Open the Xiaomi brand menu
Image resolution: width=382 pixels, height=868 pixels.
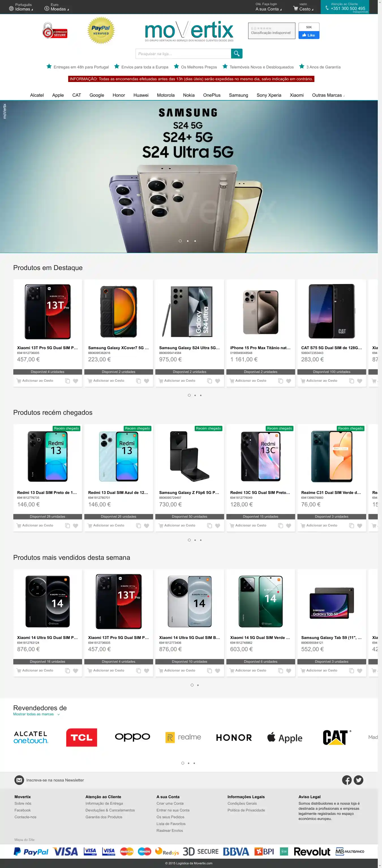(x=297, y=95)
